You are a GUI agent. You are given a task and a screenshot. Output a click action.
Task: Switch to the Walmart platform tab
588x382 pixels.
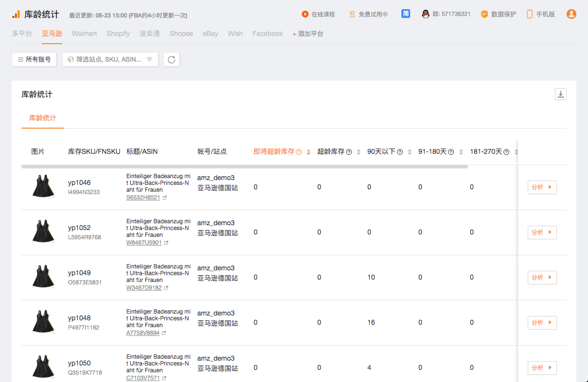[84, 33]
